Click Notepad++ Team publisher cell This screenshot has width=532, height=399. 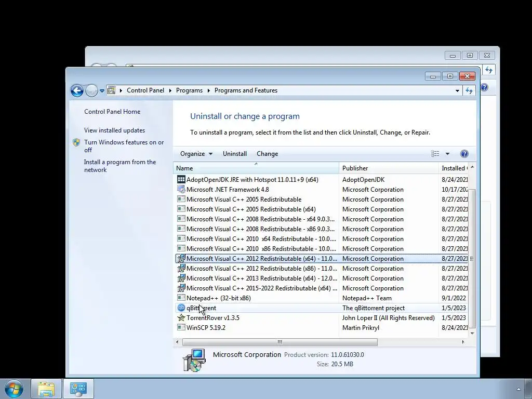pyautogui.click(x=367, y=298)
